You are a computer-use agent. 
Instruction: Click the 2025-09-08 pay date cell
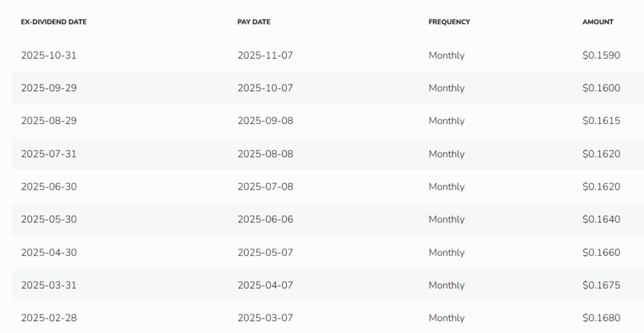coord(265,121)
